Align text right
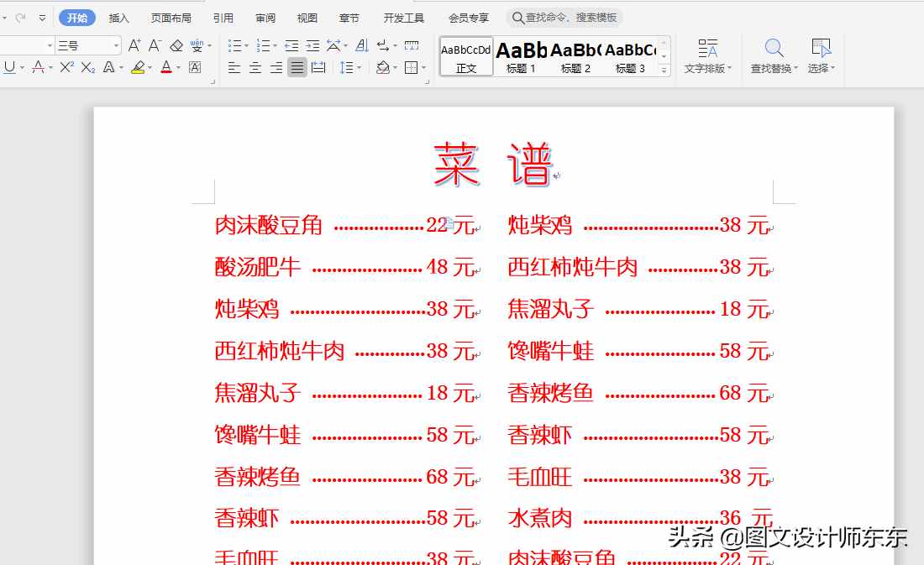This screenshot has height=565, width=924. pyautogui.click(x=276, y=68)
